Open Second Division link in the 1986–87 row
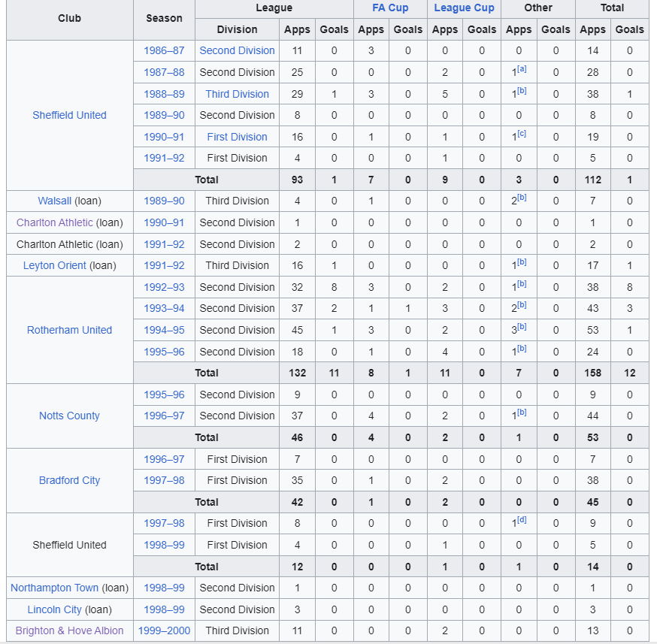The width and height of the screenshot is (657, 644). pyautogui.click(x=237, y=50)
